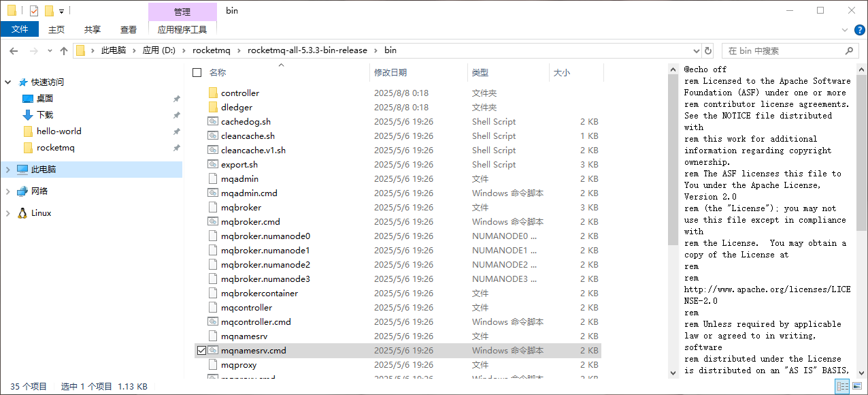
Task: Uncheck the mqnamesrv.cmd item checkbox
Action: tap(202, 350)
